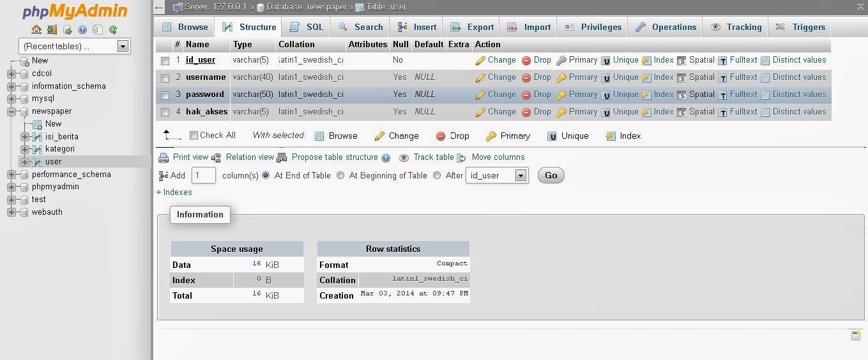Go to the Insert tab
868x360 pixels.
416,27
